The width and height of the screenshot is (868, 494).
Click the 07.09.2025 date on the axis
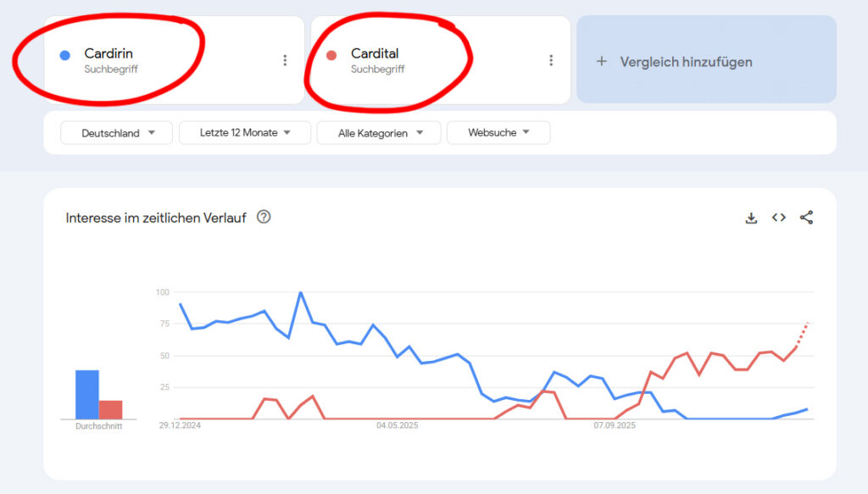615,425
